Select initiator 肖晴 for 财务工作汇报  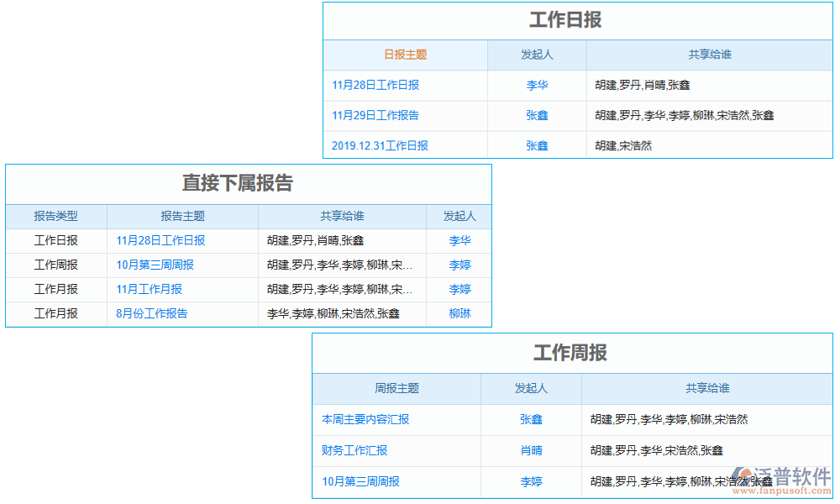(529, 450)
